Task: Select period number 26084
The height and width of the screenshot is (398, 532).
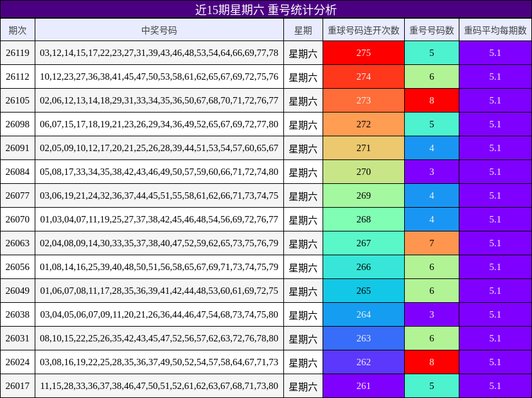Action: (17, 172)
